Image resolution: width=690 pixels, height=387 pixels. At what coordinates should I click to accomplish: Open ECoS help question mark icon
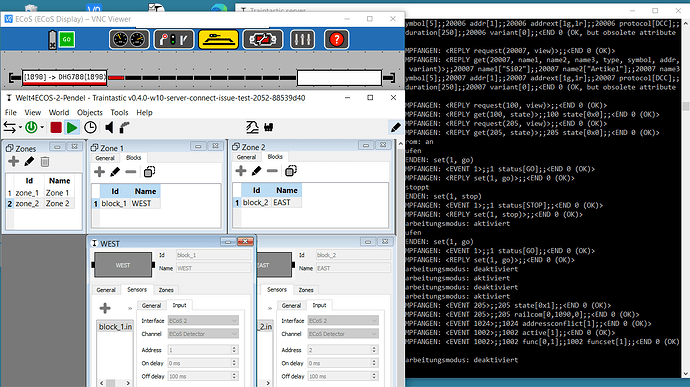(x=336, y=40)
